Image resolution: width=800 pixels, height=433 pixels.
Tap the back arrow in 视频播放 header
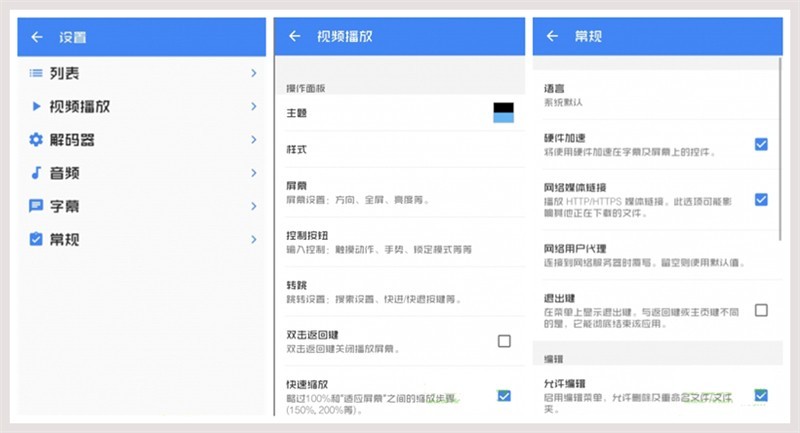pyautogui.click(x=295, y=37)
